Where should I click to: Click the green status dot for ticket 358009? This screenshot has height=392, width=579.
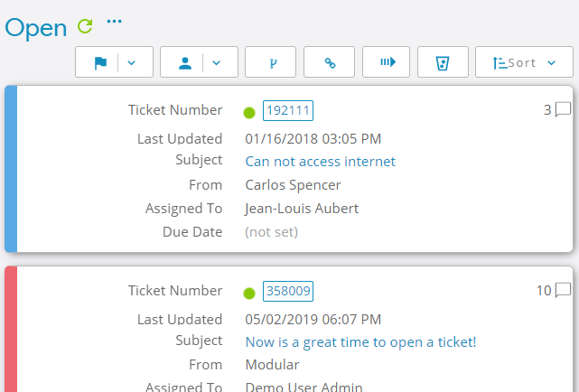coord(249,293)
